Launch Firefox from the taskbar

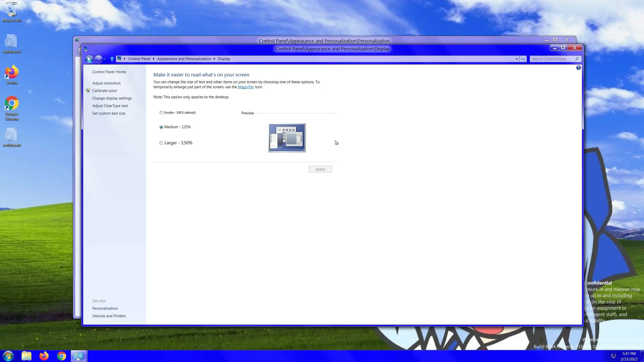(x=44, y=356)
